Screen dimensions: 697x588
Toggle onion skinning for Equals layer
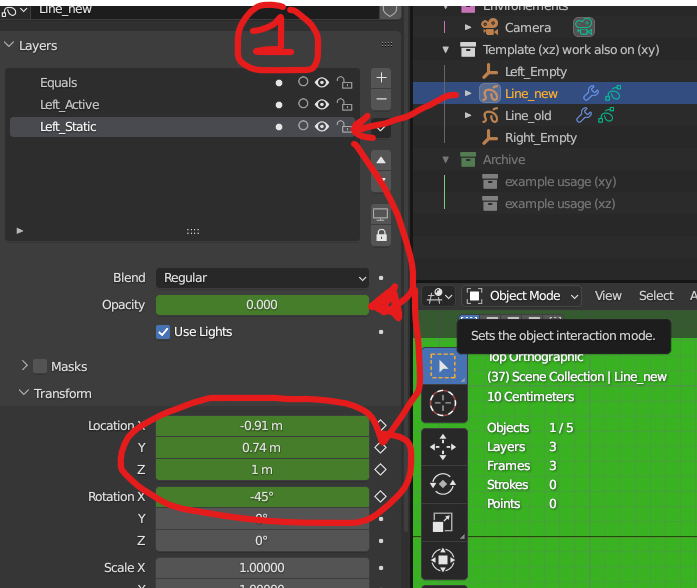pos(303,82)
